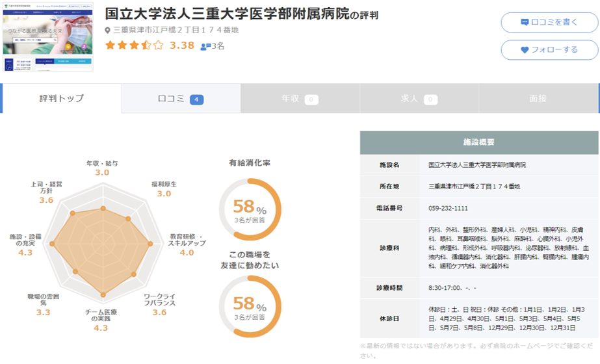600x364 pixels.
Task: Go to the 面接 tab
Action: [x=538, y=99]
